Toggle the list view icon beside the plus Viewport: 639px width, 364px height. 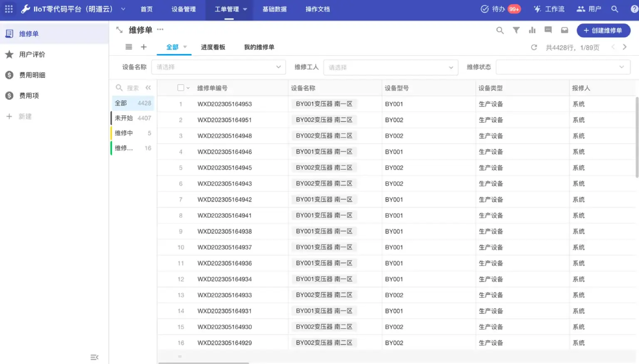click(x=129, y=47)
